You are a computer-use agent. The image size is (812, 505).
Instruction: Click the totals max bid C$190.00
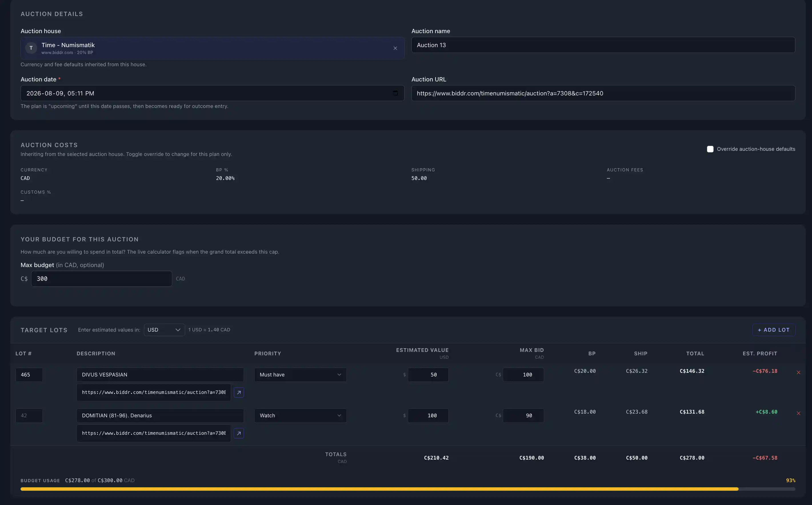point(531,458)
